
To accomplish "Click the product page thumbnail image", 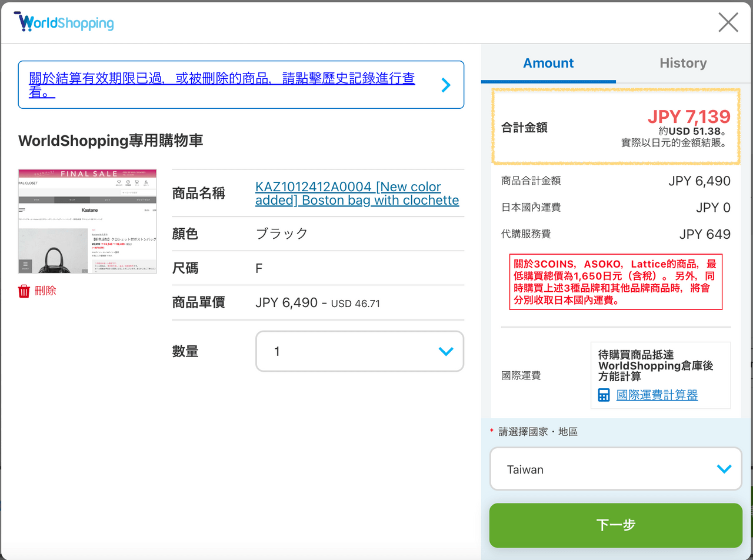I will 88,221.
